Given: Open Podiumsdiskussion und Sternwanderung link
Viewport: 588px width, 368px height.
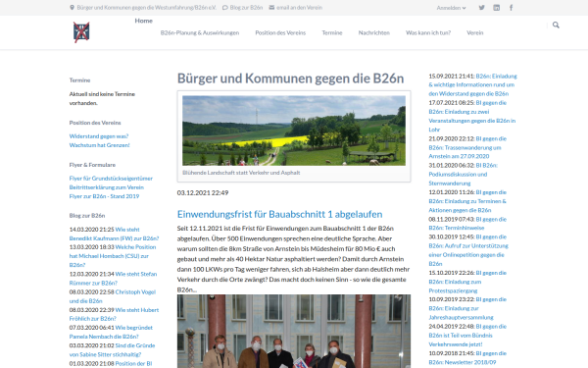Looking at the screenshot, I should [x=464, y=175].
